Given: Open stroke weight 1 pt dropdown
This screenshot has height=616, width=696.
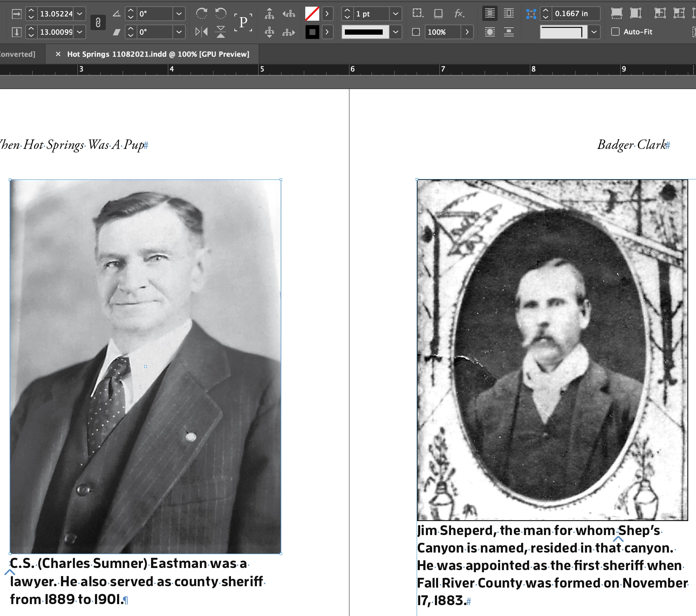Looking at the screenshot, I should pyautogui.click(x=395, y=14).
